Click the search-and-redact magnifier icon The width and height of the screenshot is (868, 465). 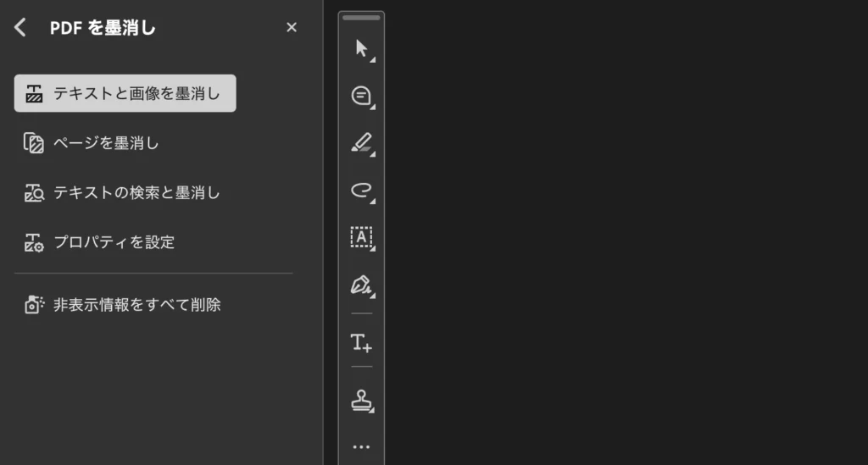click(x=34, y=192)
